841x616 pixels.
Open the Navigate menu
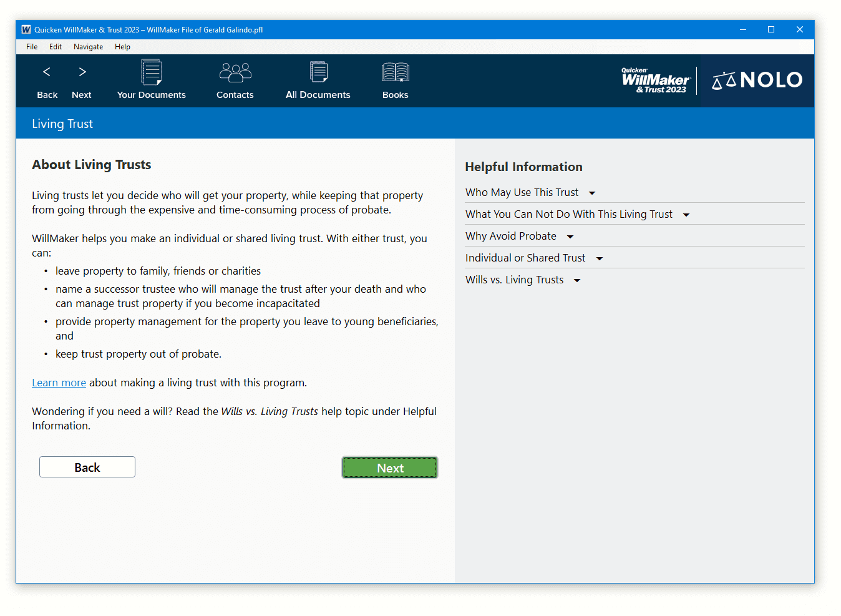[x=88, y=46]
